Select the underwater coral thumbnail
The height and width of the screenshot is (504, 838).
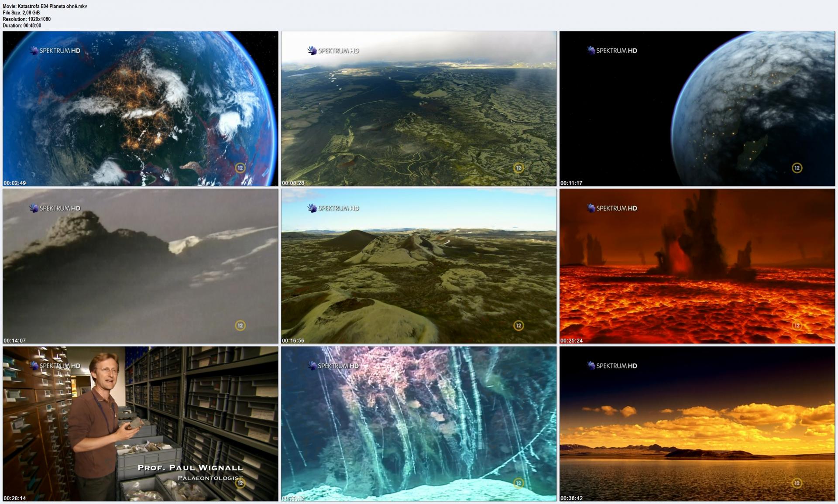pos(419,423)
